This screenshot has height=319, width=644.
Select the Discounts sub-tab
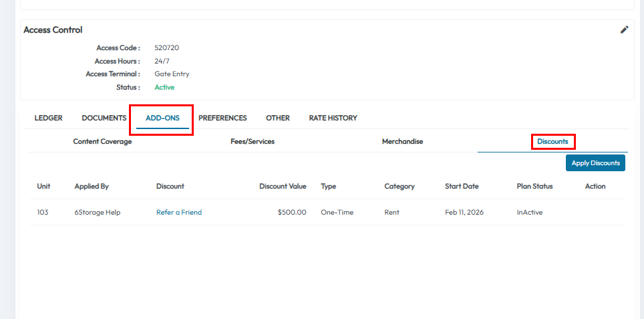point(552,142)
